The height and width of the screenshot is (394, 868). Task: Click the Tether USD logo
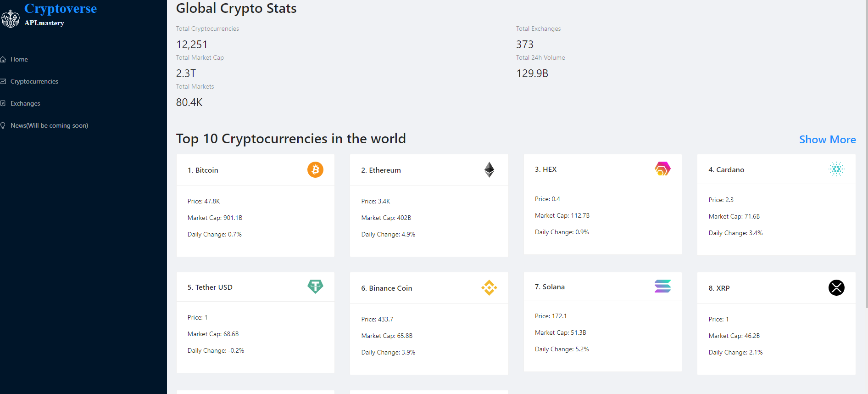[315, 287]
